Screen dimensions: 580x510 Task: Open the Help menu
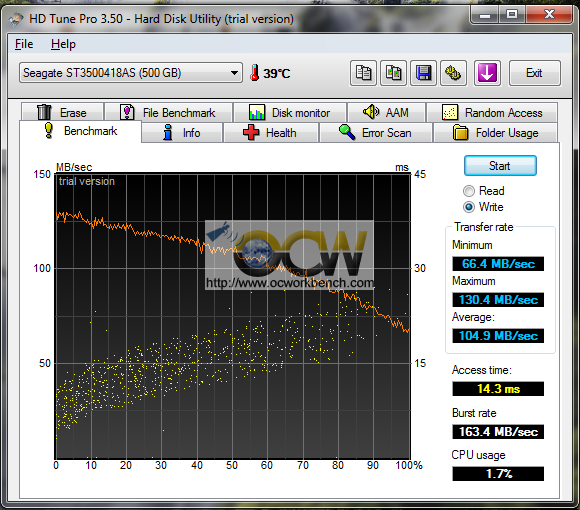pyautogui.click(x=63, y=44)
